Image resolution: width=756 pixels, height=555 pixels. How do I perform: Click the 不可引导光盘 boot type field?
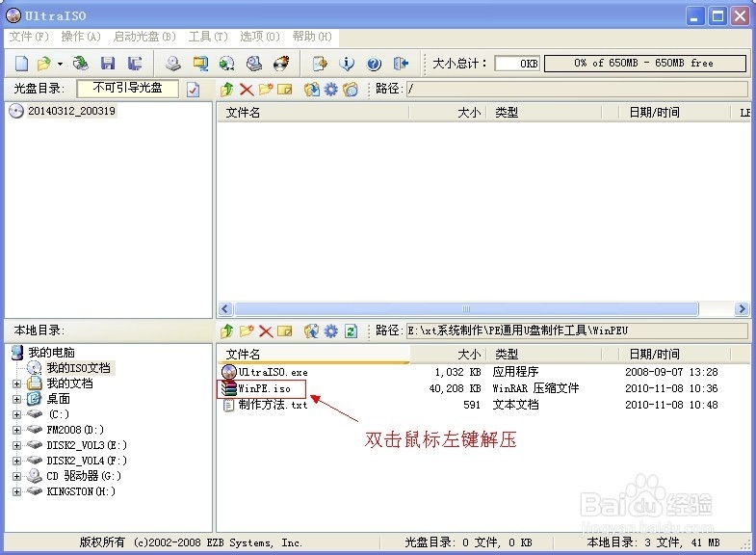pos(127,89)
